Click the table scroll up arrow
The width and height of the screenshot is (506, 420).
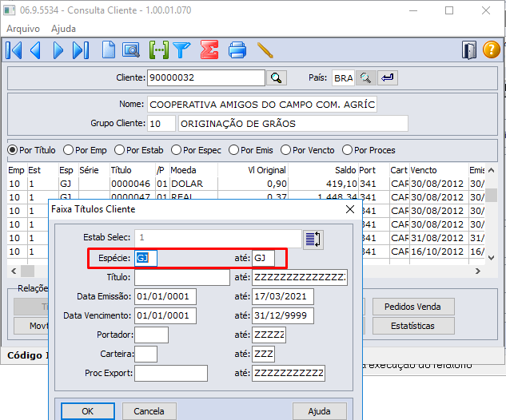[491, 170]
